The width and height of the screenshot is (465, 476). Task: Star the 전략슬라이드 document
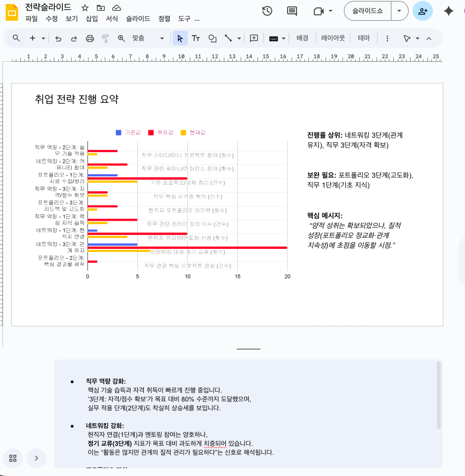tap(85, 8)
